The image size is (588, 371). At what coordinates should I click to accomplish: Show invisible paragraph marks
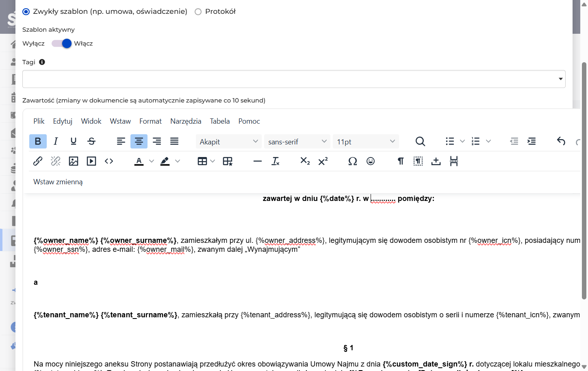click(x=401, y=161)
